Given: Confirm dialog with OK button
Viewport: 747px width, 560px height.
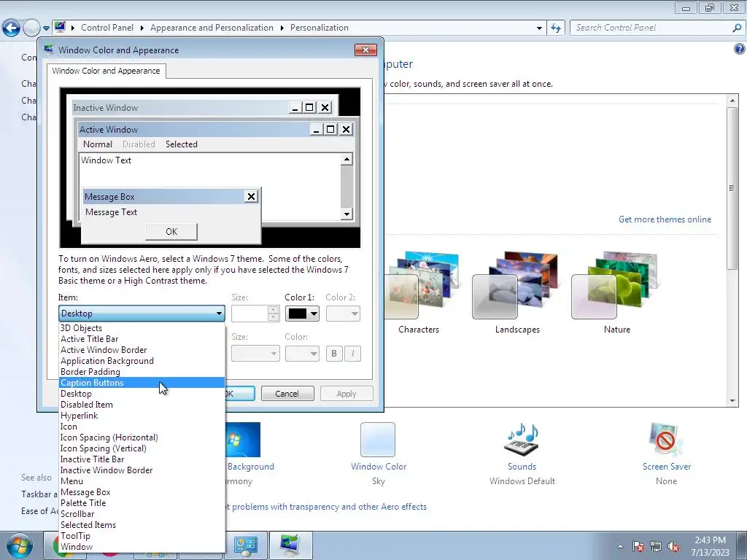Looking at the screenshot, I should click(x=239, y=393).
